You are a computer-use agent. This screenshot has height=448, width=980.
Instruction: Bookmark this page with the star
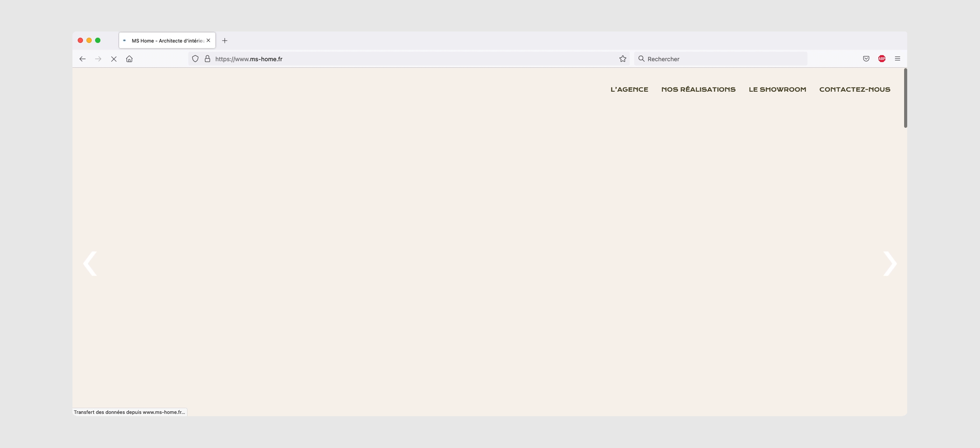coord(623,58)
